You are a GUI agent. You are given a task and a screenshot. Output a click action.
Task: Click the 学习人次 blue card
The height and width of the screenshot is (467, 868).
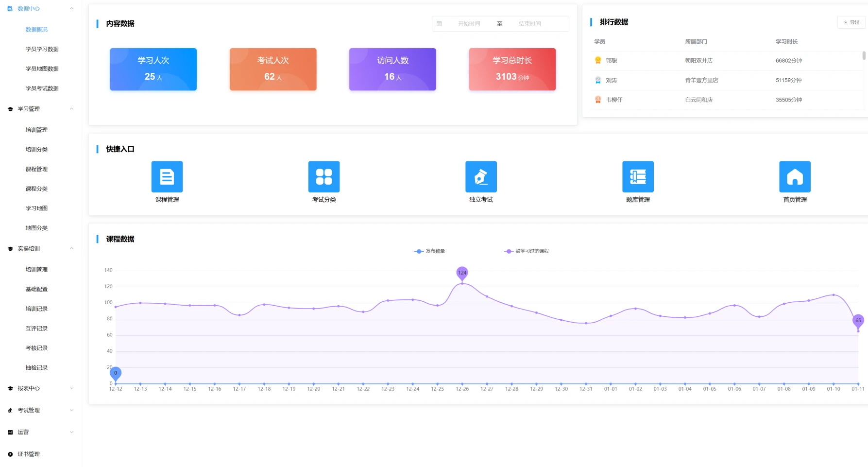(x=153, y=69)
